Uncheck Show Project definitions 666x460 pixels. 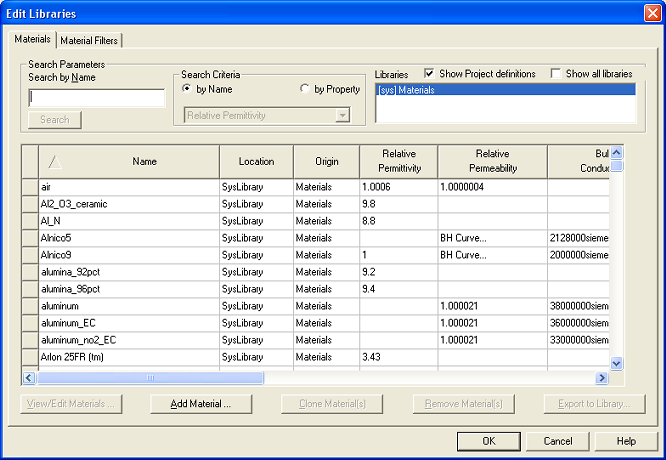click(x=430, y=74)
